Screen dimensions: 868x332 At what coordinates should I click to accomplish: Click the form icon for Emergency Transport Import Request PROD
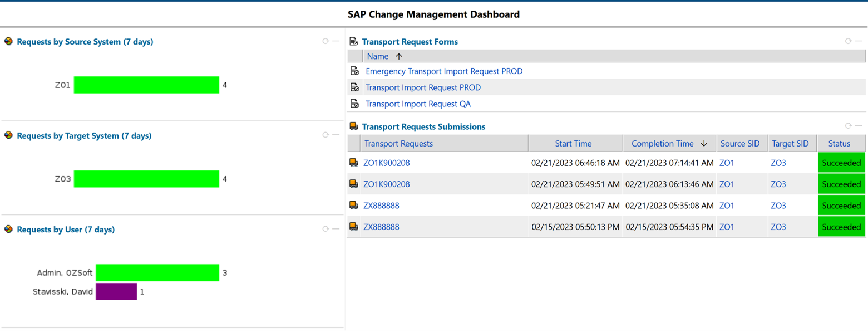coord(354,71)
